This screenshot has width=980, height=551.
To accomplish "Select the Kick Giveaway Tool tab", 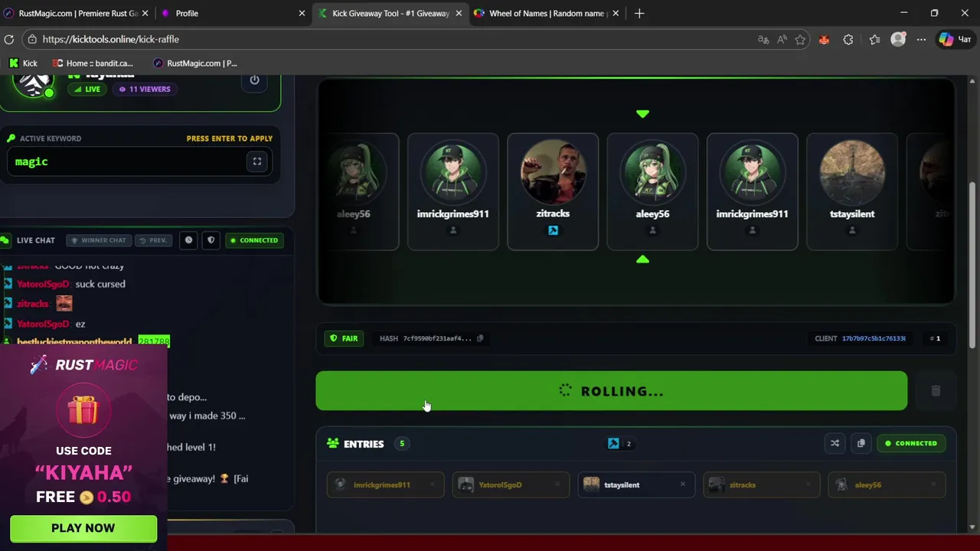I will pos(390,13).
